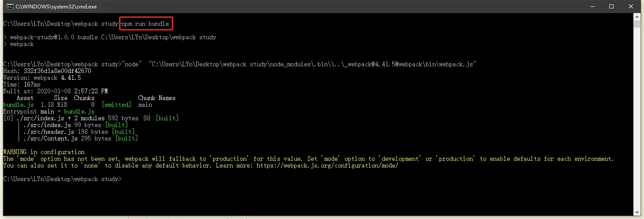The width and height of the screenshot is (644, 219).
Task: Click the '1.18 KiB' size value
Action: 54,105
